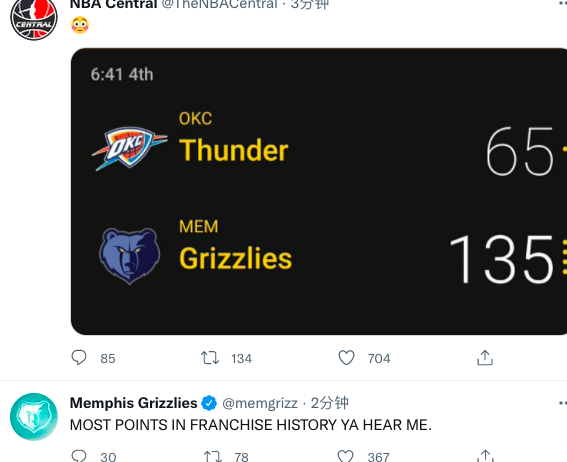The height and width of the screenshot is (462, 567).
Task: Retweet the Memphis Grizzlies tweet
Action: pyautogui.click(x=212, y=456)
